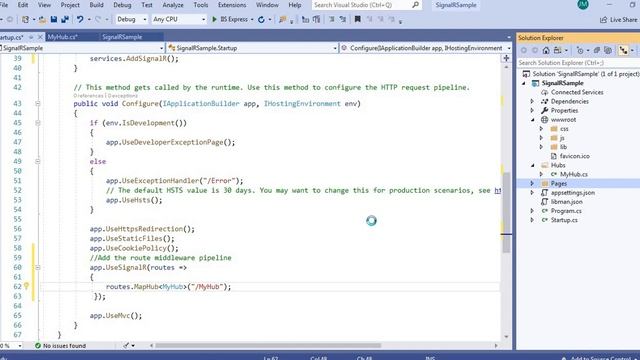Click the IIS Express run button label

tap(234, 19)
